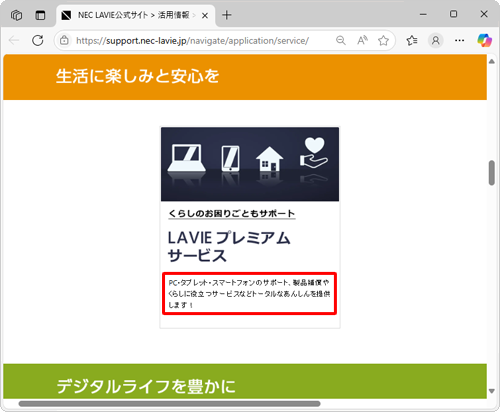500x412 pixels.
Task: Close the NEC LAVIE tab
Action: pos(205,15)
